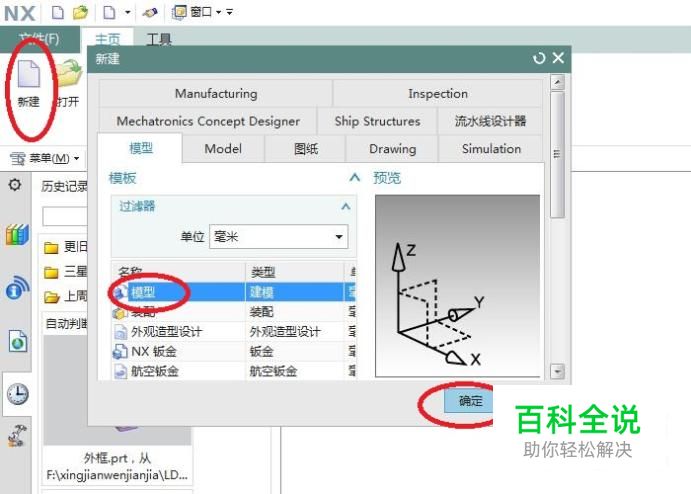Screen dimensions: 691x494
Task: Select the 图纸 tab
Action: pos(305,149)
